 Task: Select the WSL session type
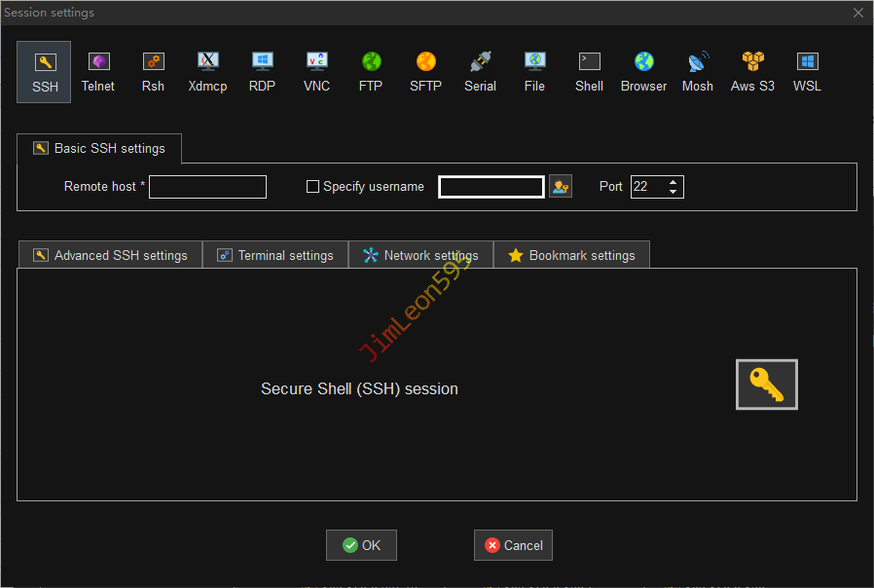[807, 72]
